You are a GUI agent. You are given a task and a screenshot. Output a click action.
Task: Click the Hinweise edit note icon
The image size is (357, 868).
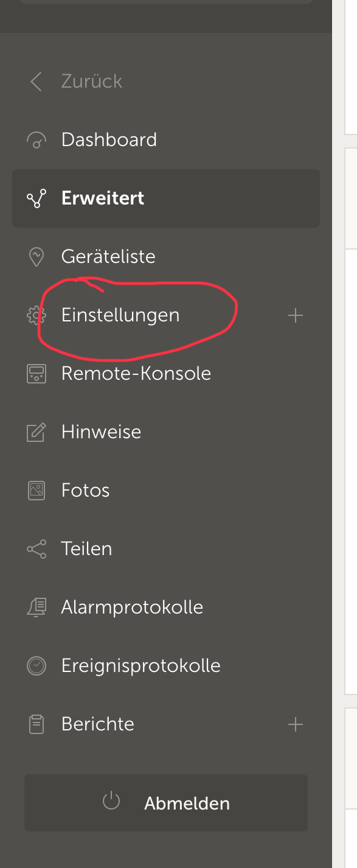[36, 432]
